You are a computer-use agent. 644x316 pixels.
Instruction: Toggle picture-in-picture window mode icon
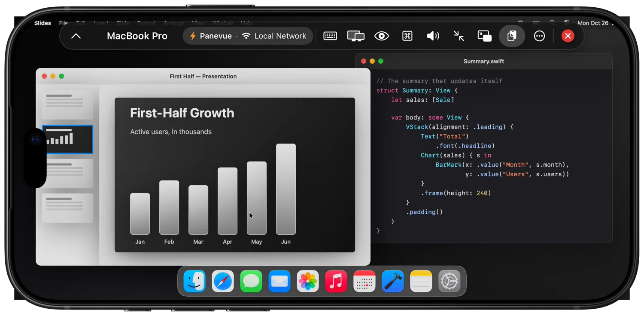click(x=485, y=36)
